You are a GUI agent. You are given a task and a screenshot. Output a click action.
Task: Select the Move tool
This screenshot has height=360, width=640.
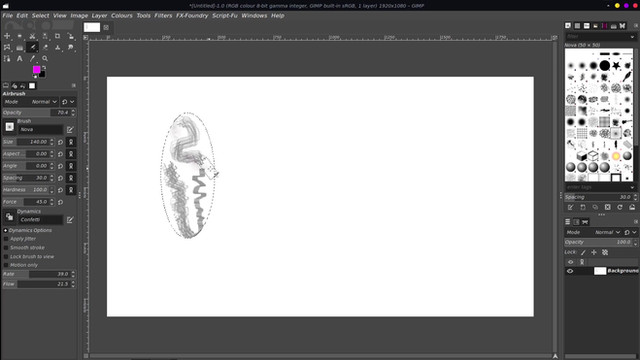7,36
